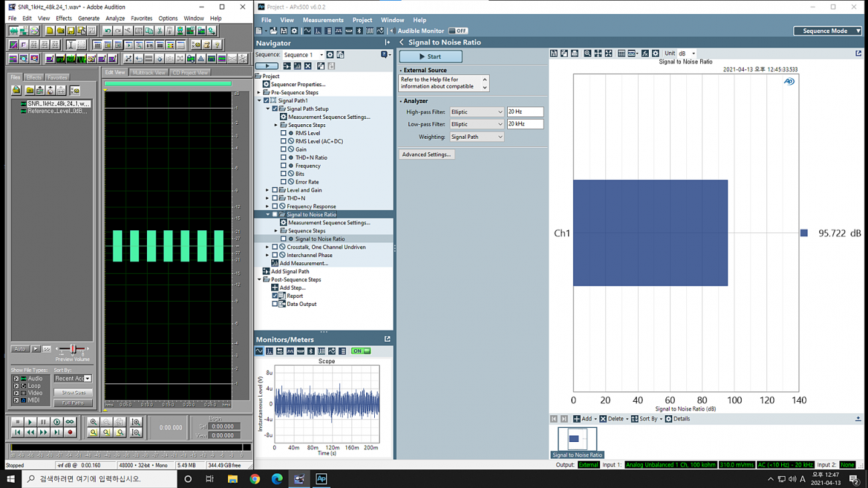Screen dimensions: 868x488
Task: Toggle Monitors/Meters ON switch
Action: tap(360, 351)
